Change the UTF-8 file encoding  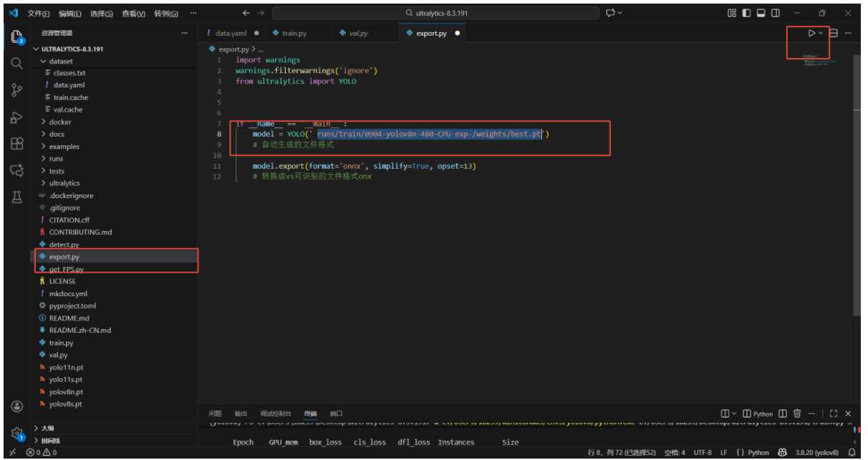702,452
